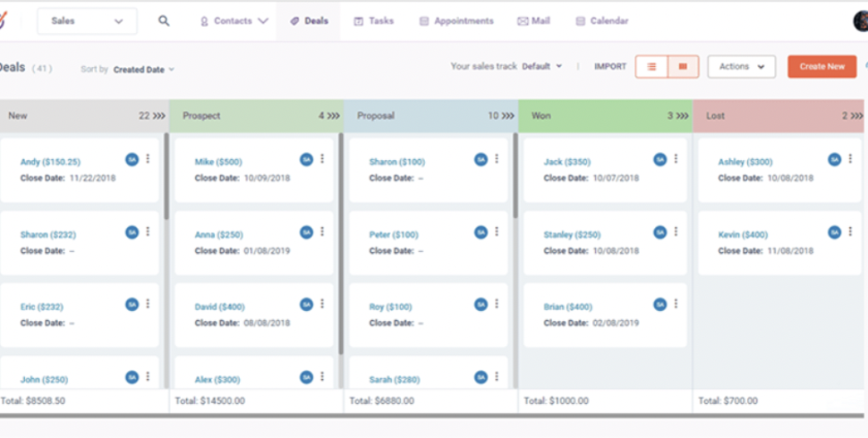
Task: Open three-dot menu on Andy deal card
Action: [148, 159]
